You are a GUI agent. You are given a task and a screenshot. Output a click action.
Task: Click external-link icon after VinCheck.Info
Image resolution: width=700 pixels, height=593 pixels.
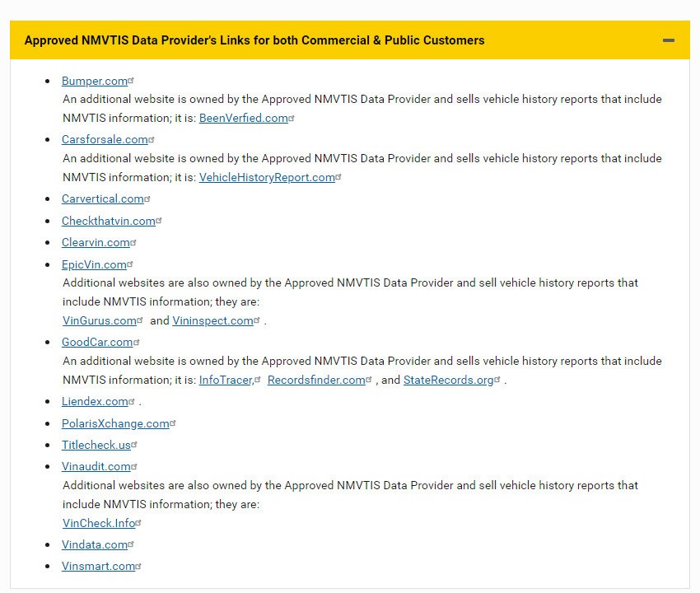[138, 522]
